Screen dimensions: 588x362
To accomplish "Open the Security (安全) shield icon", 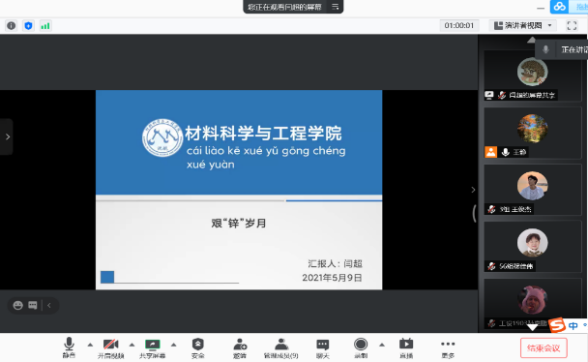I will pos(198,348).
